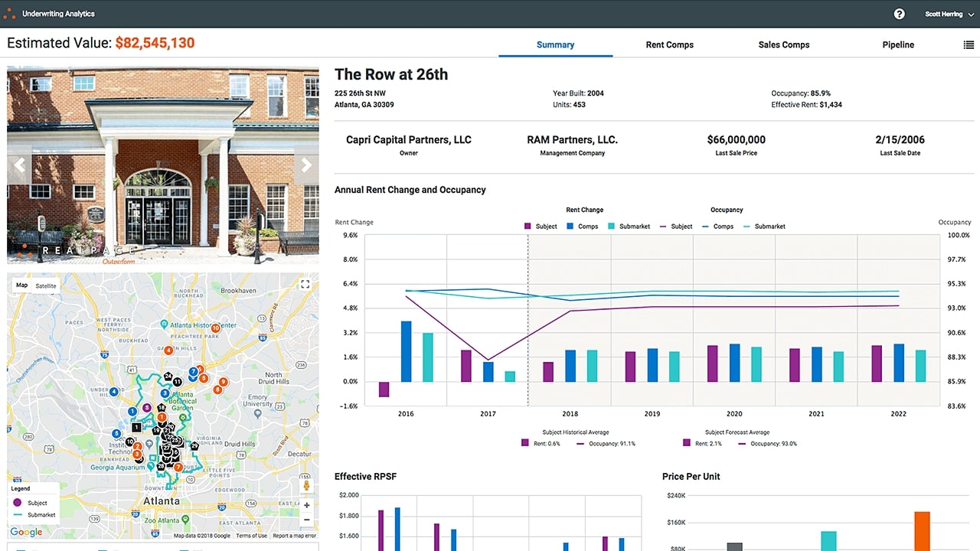The width and height of the screenshot is (980, 551).
Task: Switch map to Satellite view
Action: 46,285
